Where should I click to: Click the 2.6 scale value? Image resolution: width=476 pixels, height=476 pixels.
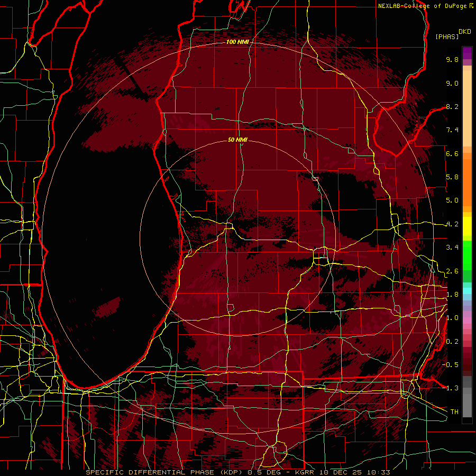click(452, 271)
